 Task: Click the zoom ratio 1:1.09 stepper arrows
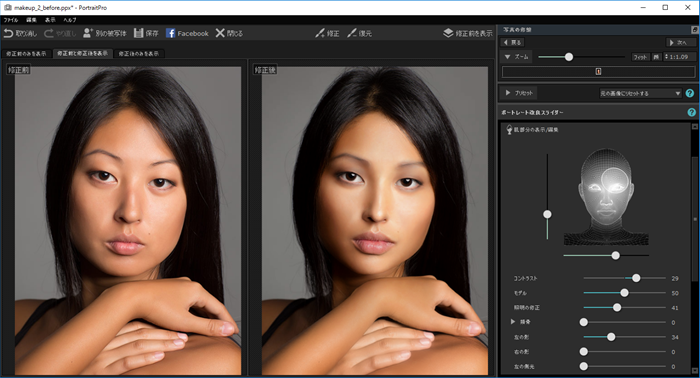coord(667,57)
